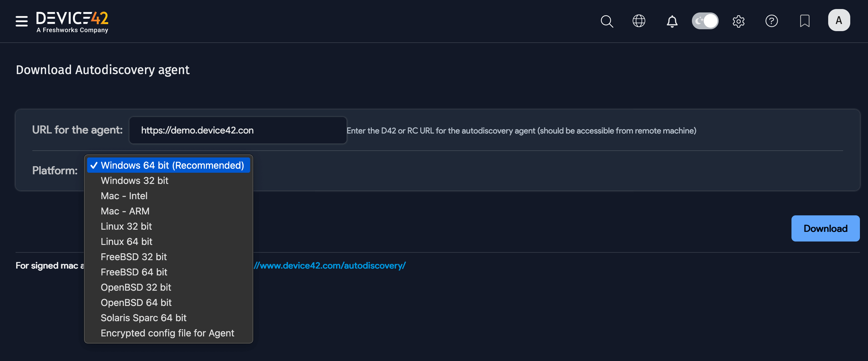Select Solaris Sparc 64 bit entry
Image resolution: width=868 pixels, height=361 pixels.
click(143, 317)
